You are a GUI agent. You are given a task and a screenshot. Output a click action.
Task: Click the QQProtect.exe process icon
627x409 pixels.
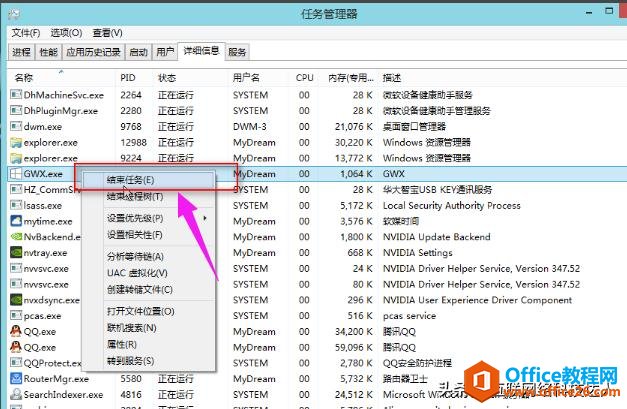coord(16,363)
